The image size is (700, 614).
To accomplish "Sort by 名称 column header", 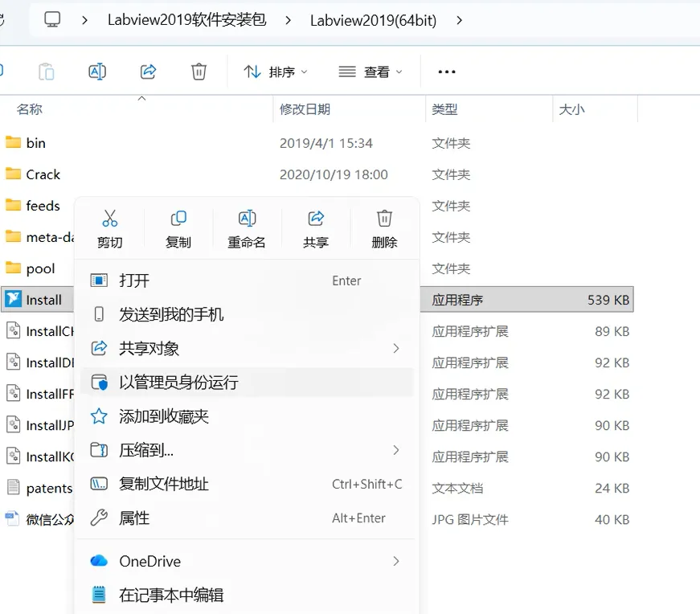I will tap(30, 109).
